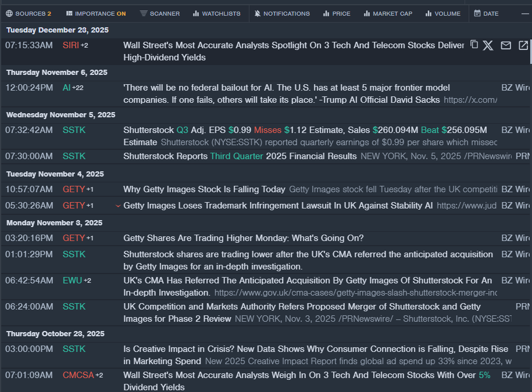Open 'Wall Street's Most Accurate Analysts Spotlight' headline

coord(294,51)
